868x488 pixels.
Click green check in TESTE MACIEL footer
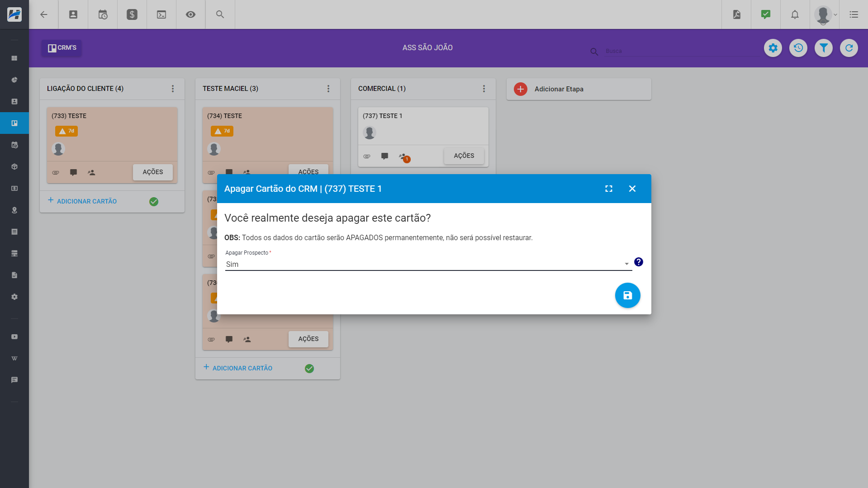(x=309, y=369)
